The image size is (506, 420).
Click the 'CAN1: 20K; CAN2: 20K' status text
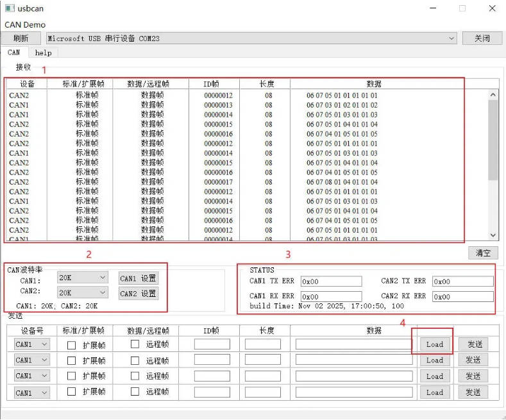point(57,306)
